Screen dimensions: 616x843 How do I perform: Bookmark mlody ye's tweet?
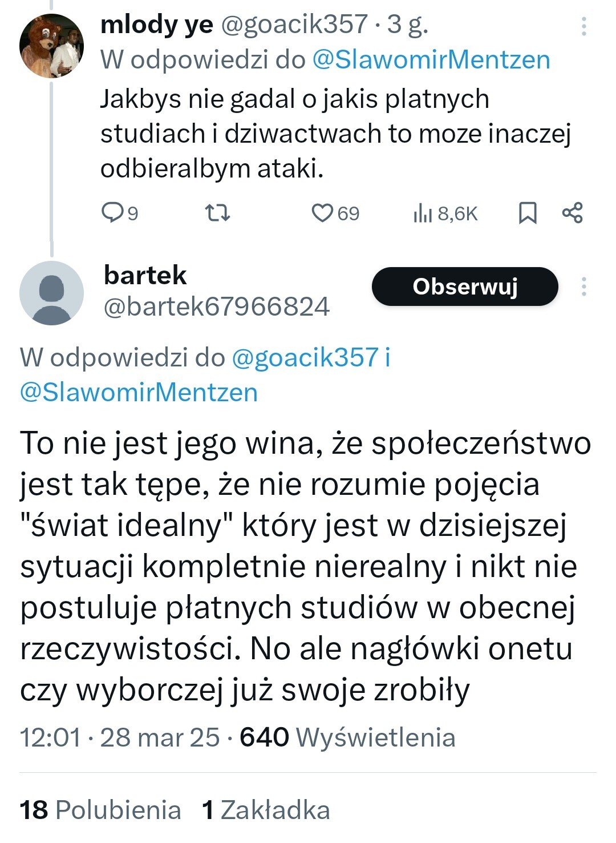(528, 213)
